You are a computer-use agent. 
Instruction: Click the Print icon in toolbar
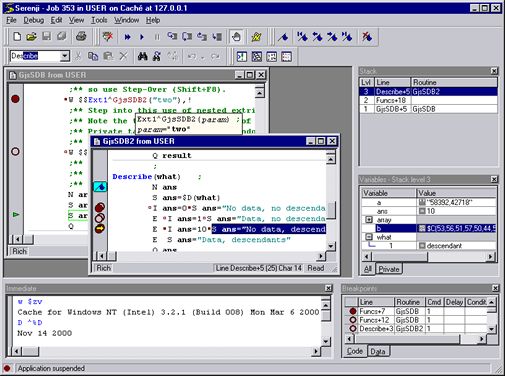coord(81,36)
